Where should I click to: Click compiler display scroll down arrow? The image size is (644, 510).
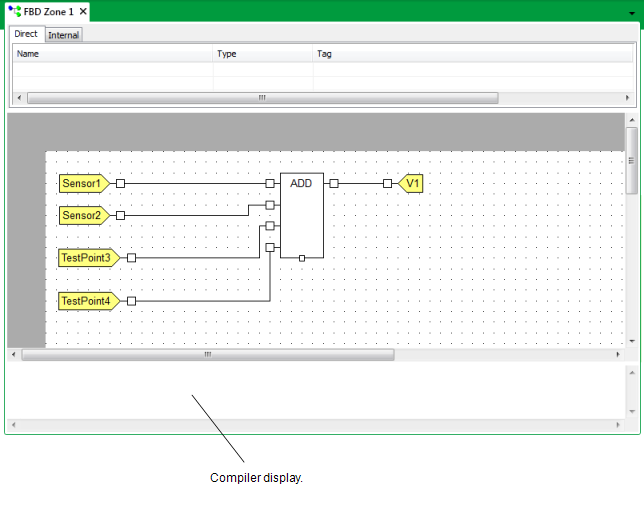[632, 411]
